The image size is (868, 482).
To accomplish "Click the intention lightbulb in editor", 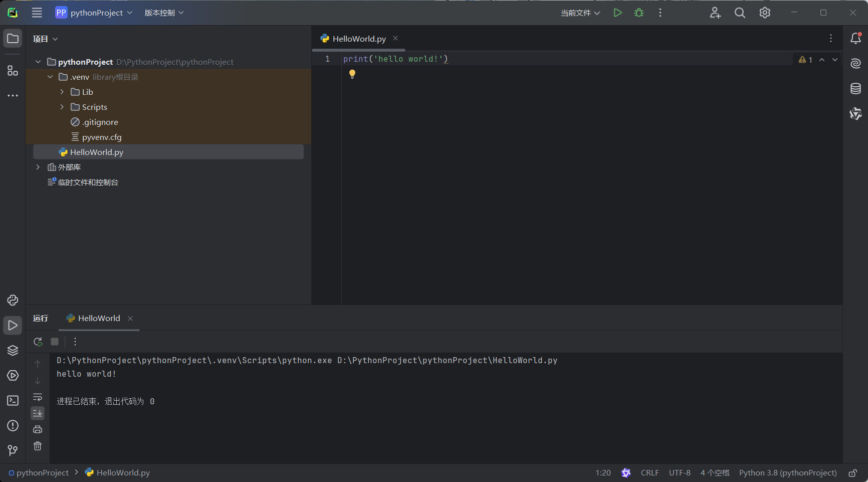I will coord(352,74).
